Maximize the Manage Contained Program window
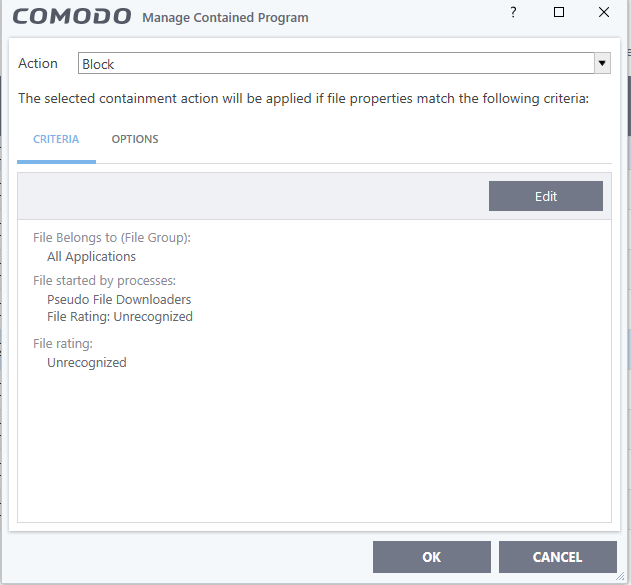 [x=559, y=13]
